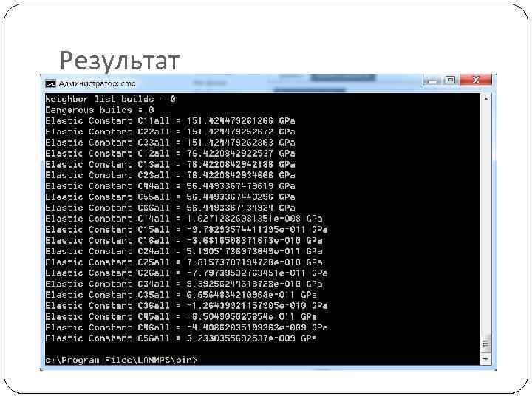The image size is (532, 399).
Task: Click the Результат slide heading
Action: [120, 61]
